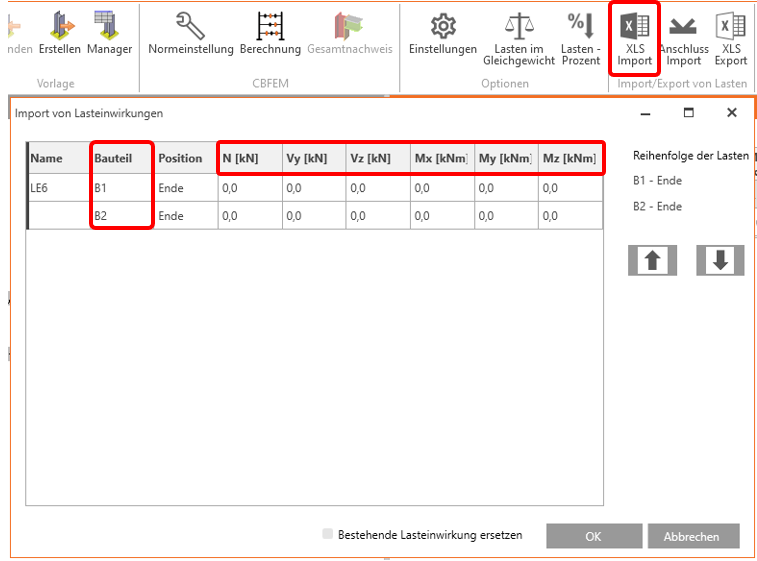Minimize the Import von Lasteinwirkungen dialog
Viewport: 757px width, 561px height.
645,114
